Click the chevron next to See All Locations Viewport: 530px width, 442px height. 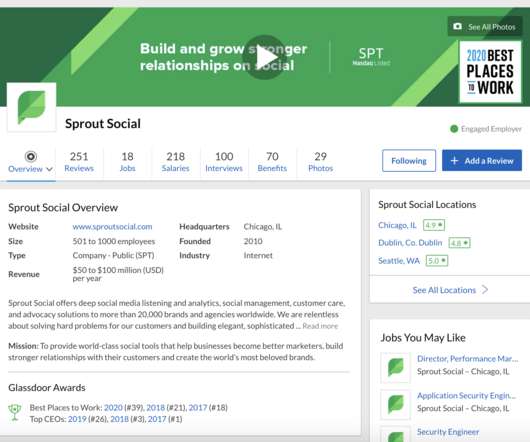point(485,290)
